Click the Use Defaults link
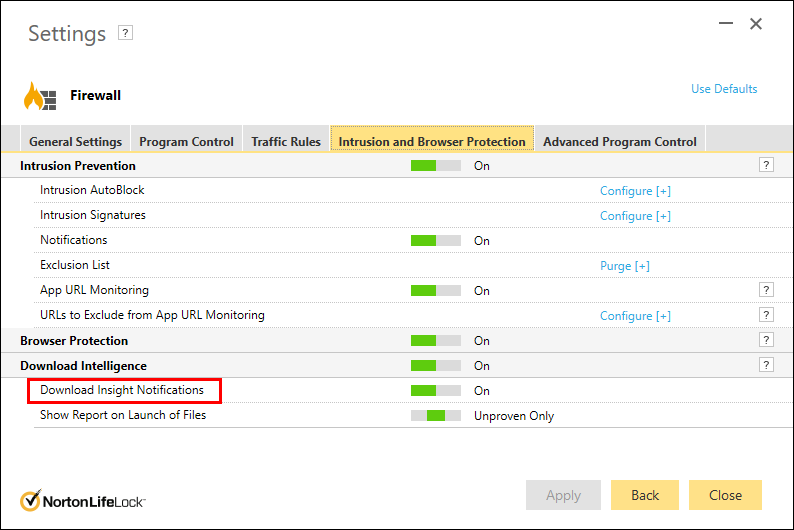The height and width of the screenshot is (530, 794). (x=724, y=89)
